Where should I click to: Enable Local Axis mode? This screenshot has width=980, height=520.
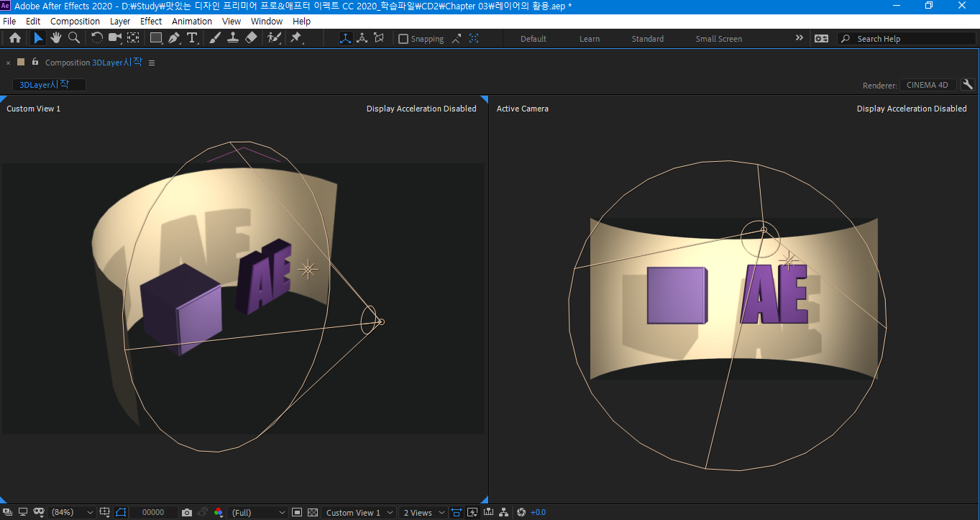pyautogui.click(x=345, y=38)
